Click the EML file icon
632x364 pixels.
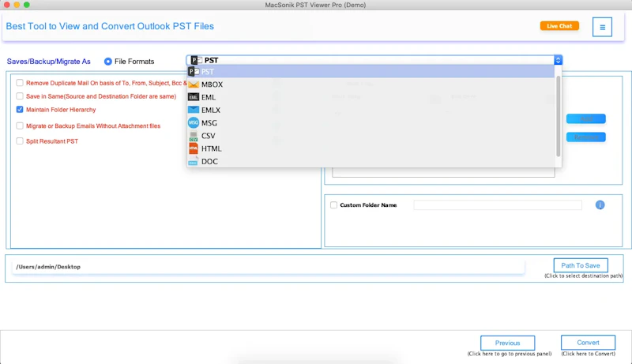194,97
